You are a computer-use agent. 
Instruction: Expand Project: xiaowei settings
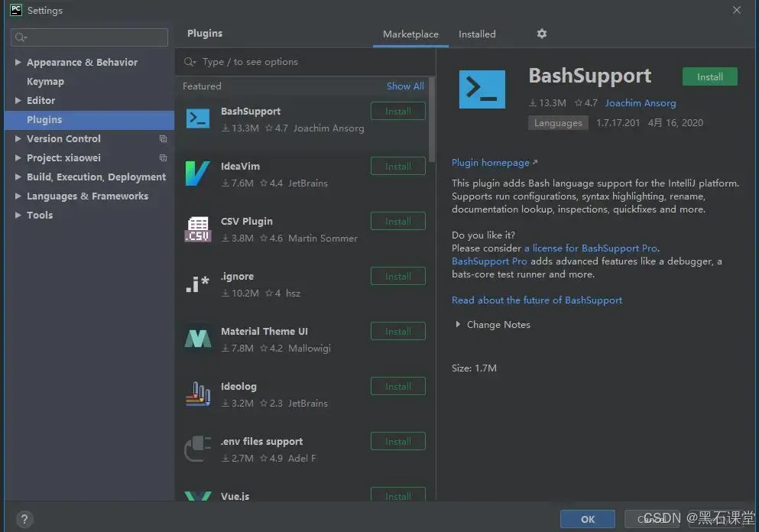coord(18,157)
